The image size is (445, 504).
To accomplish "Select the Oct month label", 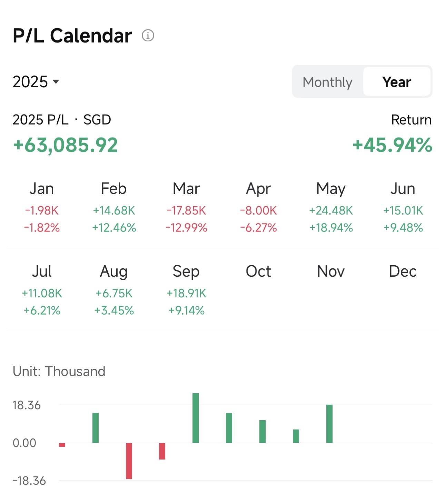I will coord(258,271).
